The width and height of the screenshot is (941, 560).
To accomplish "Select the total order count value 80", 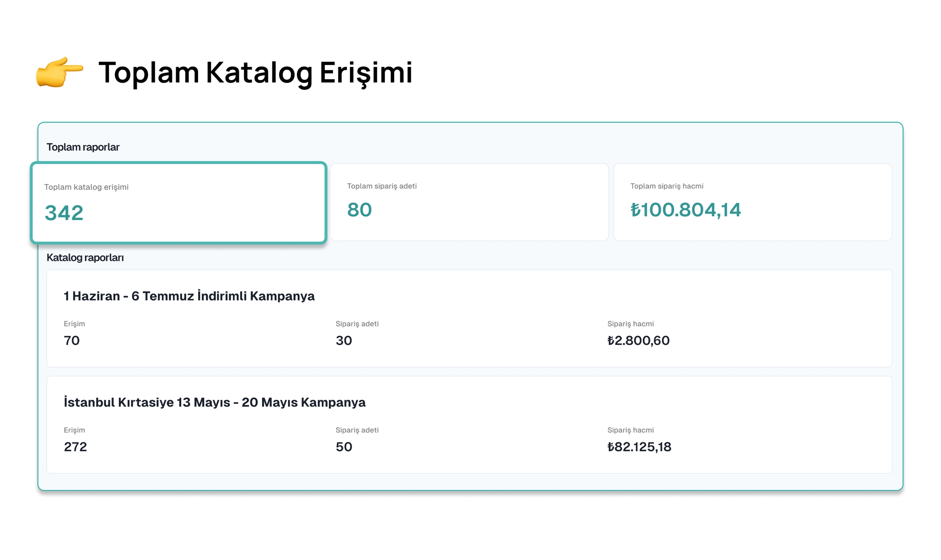I will coord(359,210).
